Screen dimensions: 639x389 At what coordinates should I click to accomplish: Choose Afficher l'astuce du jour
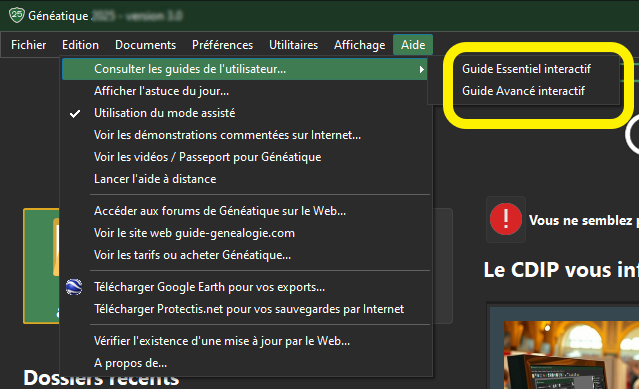tap(245, 91)
